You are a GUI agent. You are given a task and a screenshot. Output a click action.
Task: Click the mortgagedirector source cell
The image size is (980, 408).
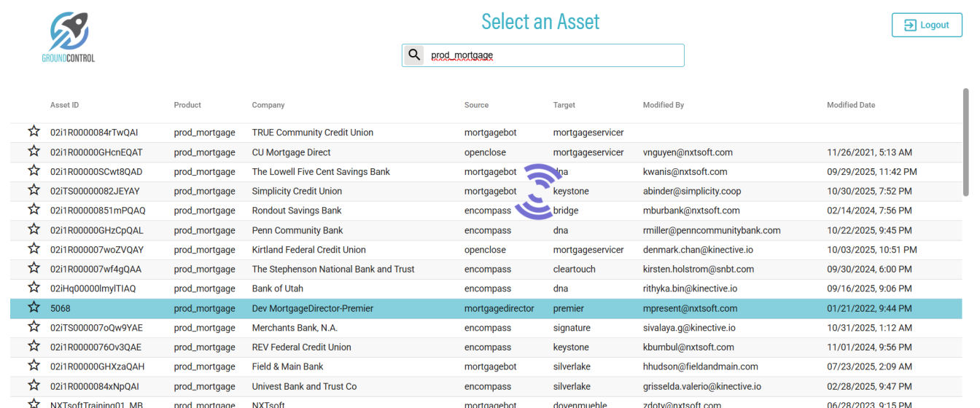pyautogui.click(x=499, y=308)
